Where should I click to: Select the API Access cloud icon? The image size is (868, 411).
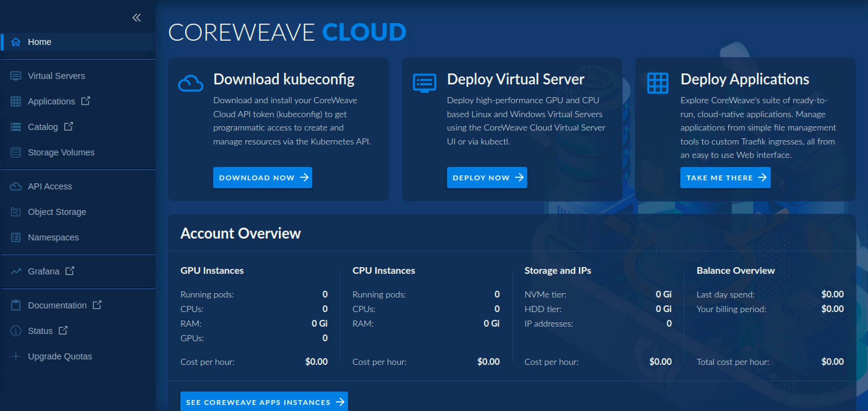(x=15, y=186)
